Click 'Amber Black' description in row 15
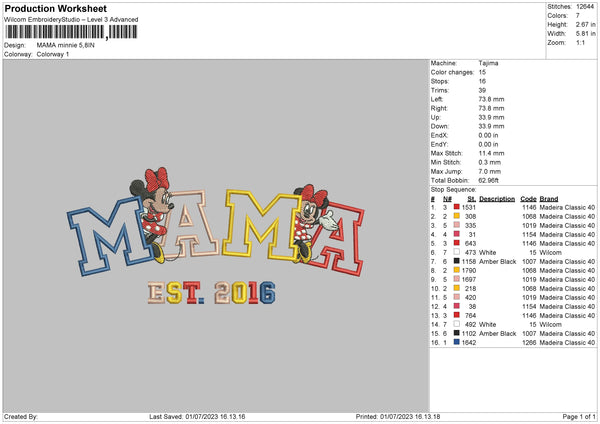600x424 pixels. [x=498, y=333]
